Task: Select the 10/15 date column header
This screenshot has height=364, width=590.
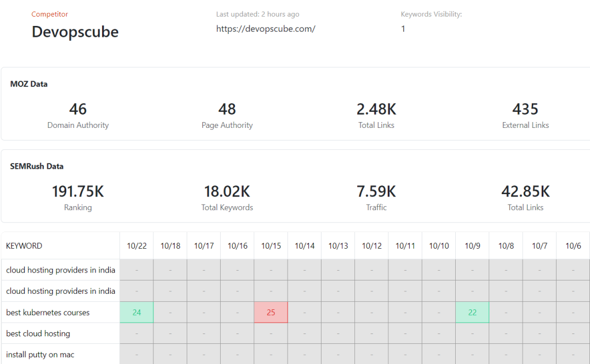Action: 271,245
